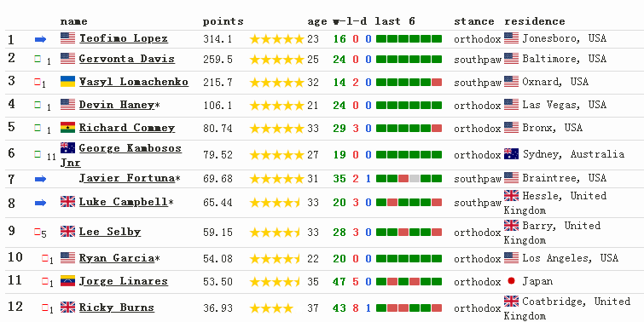644x322 pixels.
Task: Open the Ryan Garcia profile link
Action: coord(117,258)
